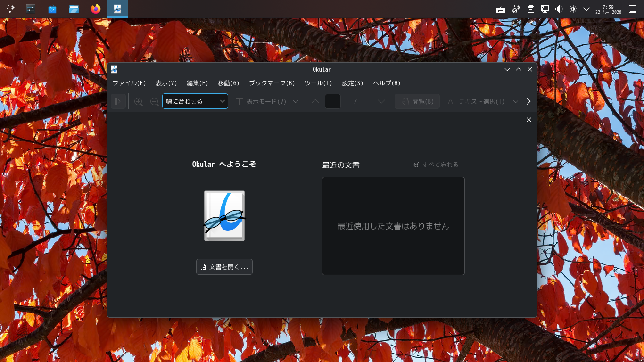Viewport: 644px width, 362px height.
Task: Close the Okular window
Action: tap(530, 69)
